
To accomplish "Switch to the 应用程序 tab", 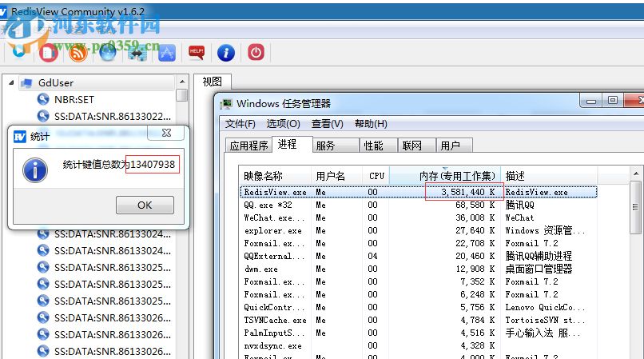I will click(x=248, y=146).
